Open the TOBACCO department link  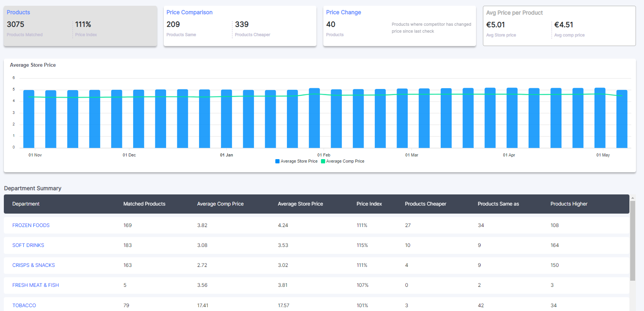tap(24, 305)
